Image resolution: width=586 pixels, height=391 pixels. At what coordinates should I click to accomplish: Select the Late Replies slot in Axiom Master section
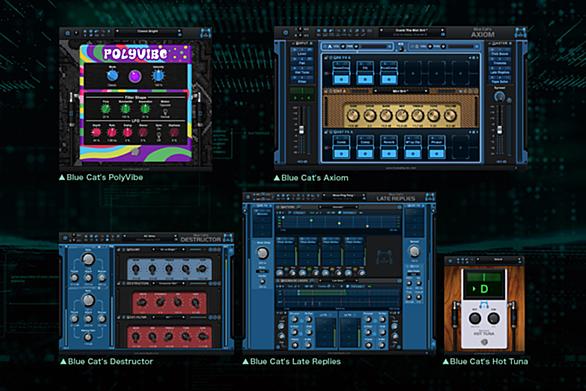point(500,73)
